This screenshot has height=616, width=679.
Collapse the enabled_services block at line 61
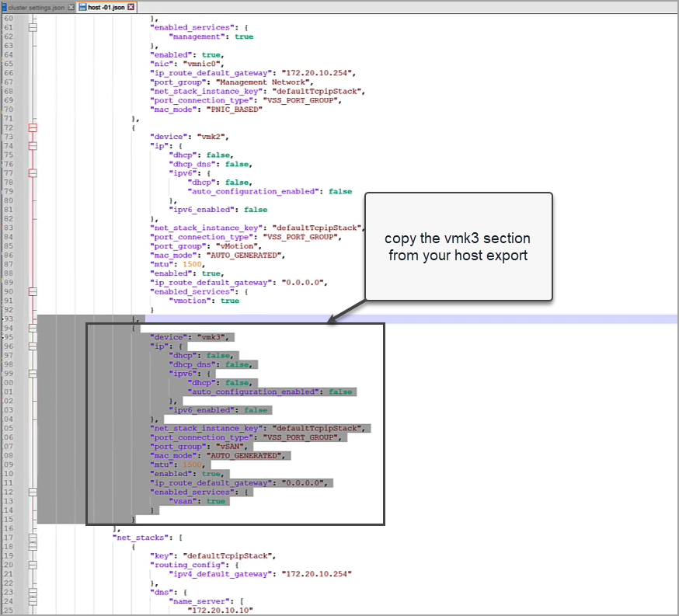(33, 27)
